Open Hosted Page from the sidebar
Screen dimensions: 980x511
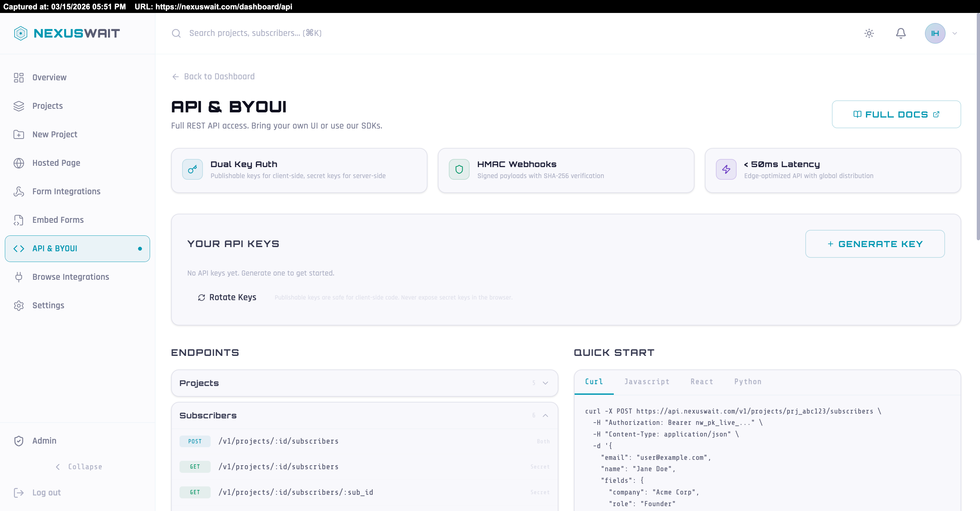[56, 163]
